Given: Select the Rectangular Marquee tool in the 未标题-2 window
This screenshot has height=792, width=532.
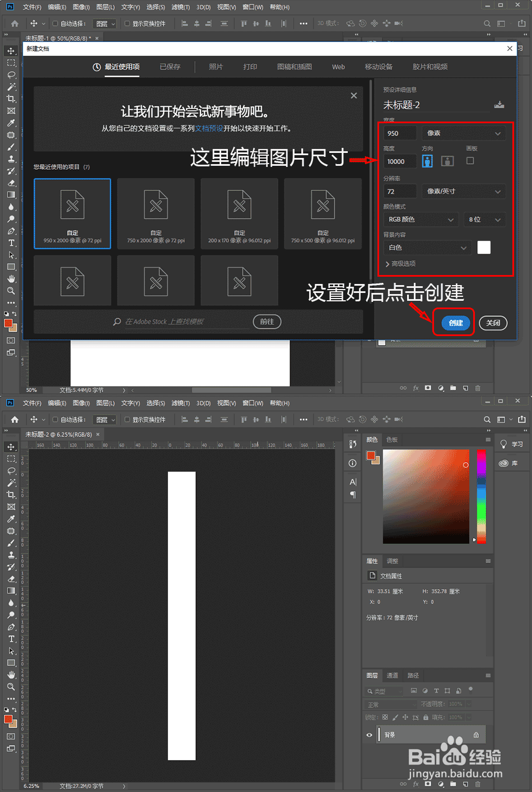Looking at the screenshot, I should [x=11, y=459].
